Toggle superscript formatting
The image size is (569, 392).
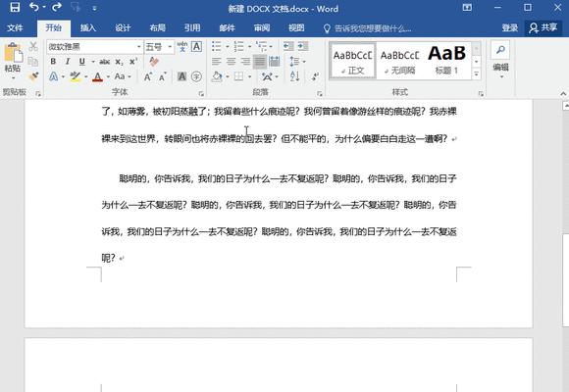[133, 62]
